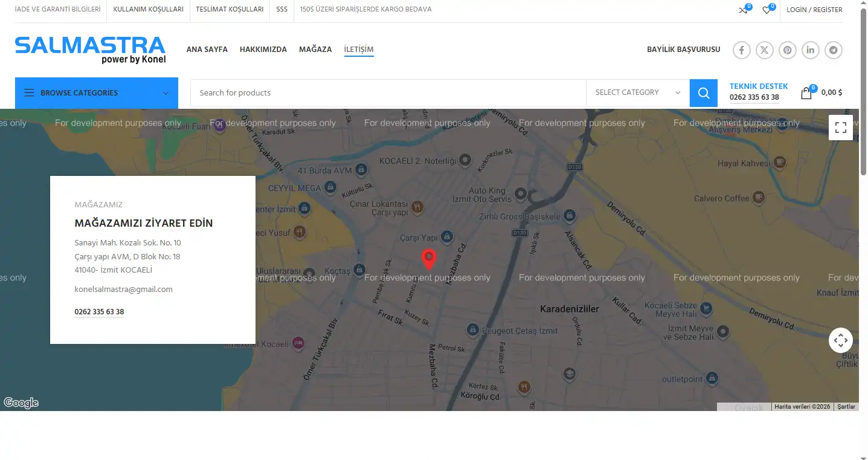Click the TEKNİK DESTEK phone number
Image resolution: width=868 pixels, height=460 pixels.
coord(754,97)
